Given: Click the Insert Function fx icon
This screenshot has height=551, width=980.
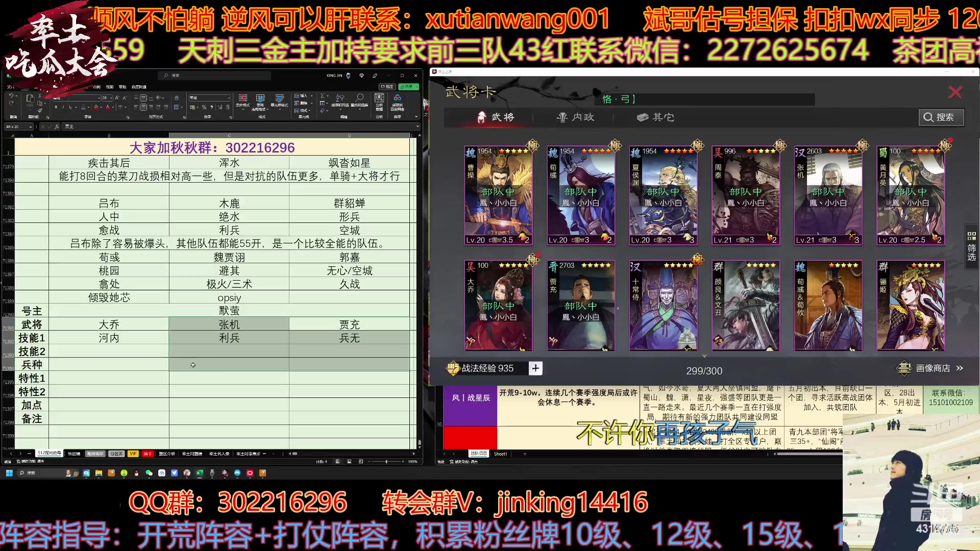Looking at the screenshot, I should click(57, 127).
